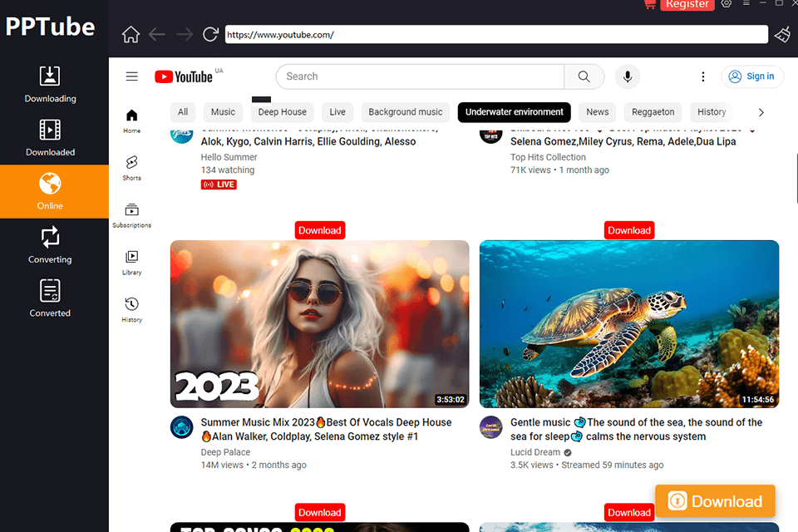Open YouTube Home in mini sidebar
This screenshot has height=532, width=798.
tap(132, 121)
